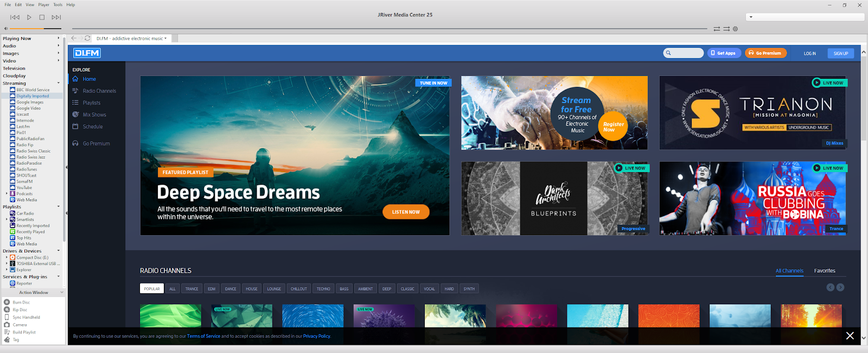868x353 pixels.
Task: Open the File menu
Action: (8, 4)
